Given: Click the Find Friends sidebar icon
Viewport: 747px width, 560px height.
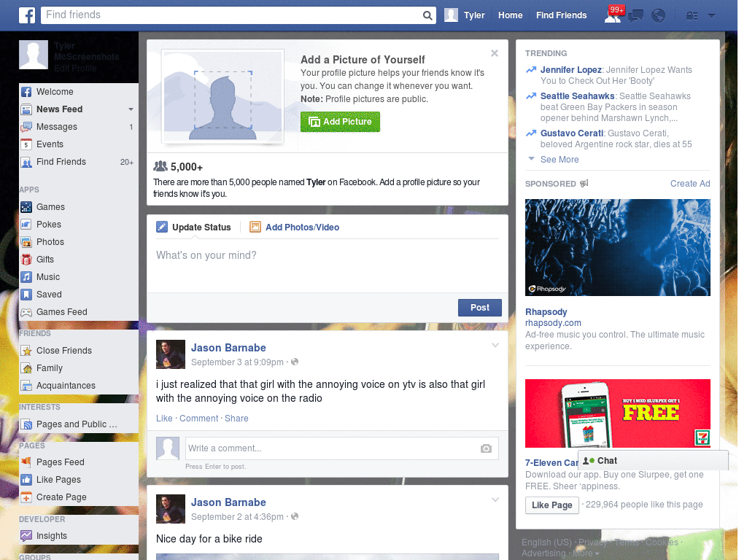Looking at the screenshot, I should 26,162.
